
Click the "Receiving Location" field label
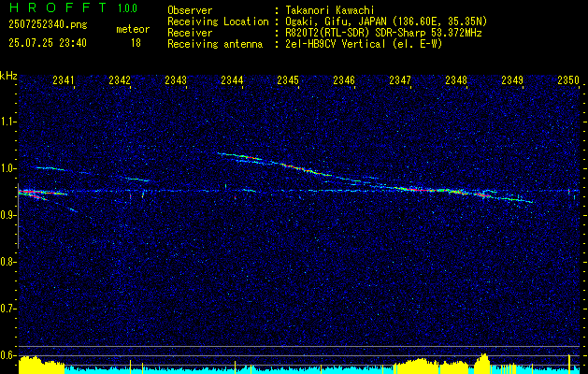pos(218,22)
